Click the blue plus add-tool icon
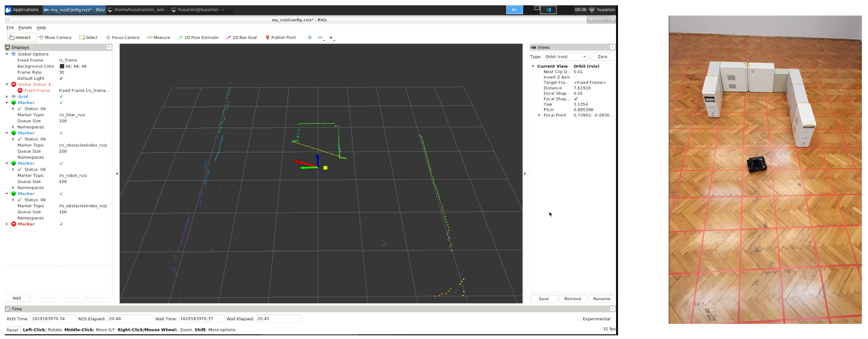Image resolution: width=868 pixels, height=339 pixels. (x=310, y=37)
